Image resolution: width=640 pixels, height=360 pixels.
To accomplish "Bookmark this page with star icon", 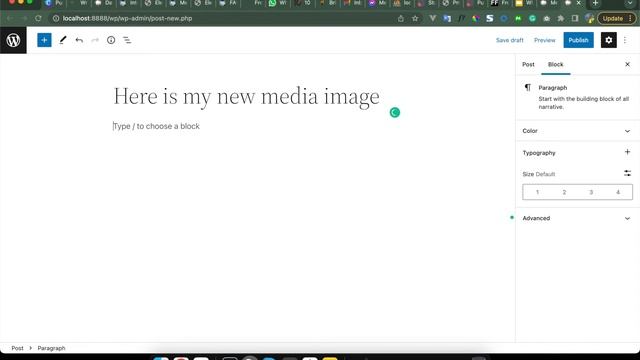I will point(415,18).
